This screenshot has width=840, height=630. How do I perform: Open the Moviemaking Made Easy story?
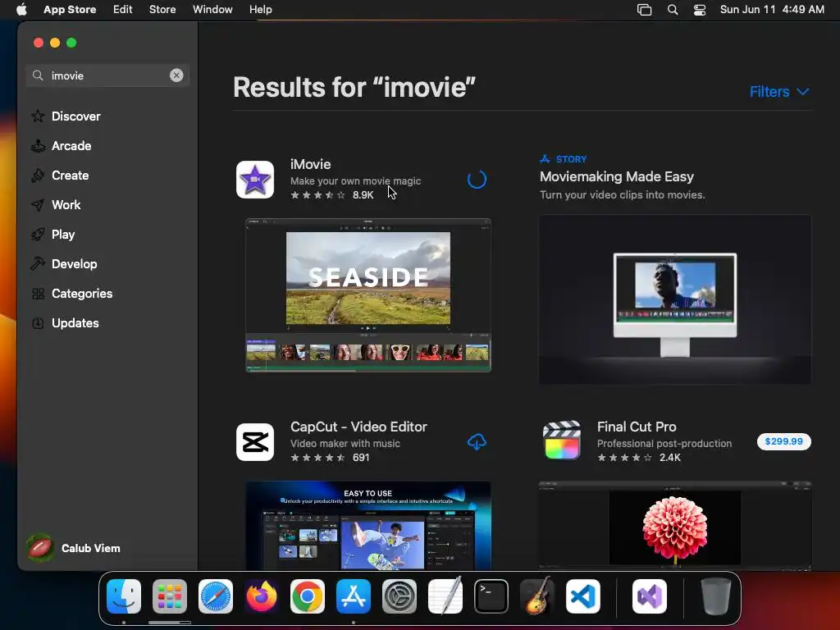coord(616,176)
